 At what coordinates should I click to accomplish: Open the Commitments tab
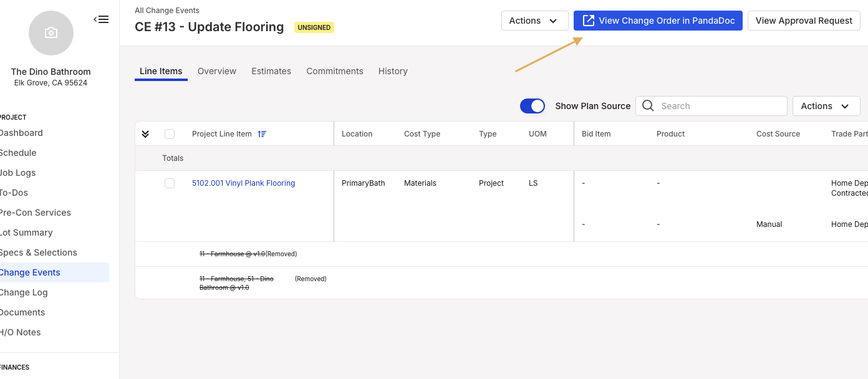[x=335, y=71]
